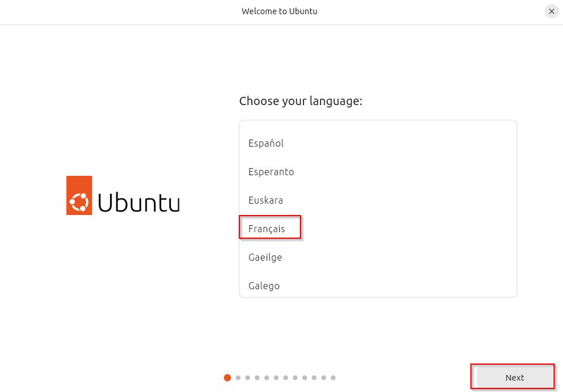563x392 pixels.
Task: Select the eighth page indicator dot
Action: (295, 378)
